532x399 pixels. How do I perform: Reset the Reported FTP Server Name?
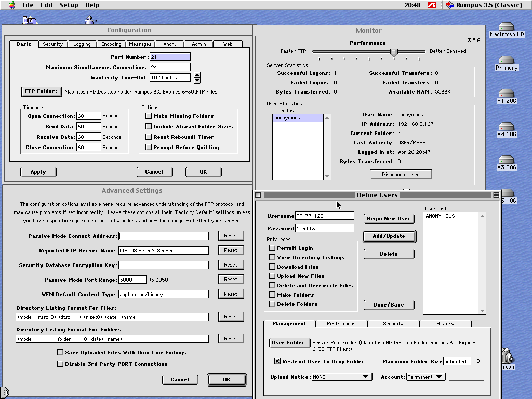point(231,250)
